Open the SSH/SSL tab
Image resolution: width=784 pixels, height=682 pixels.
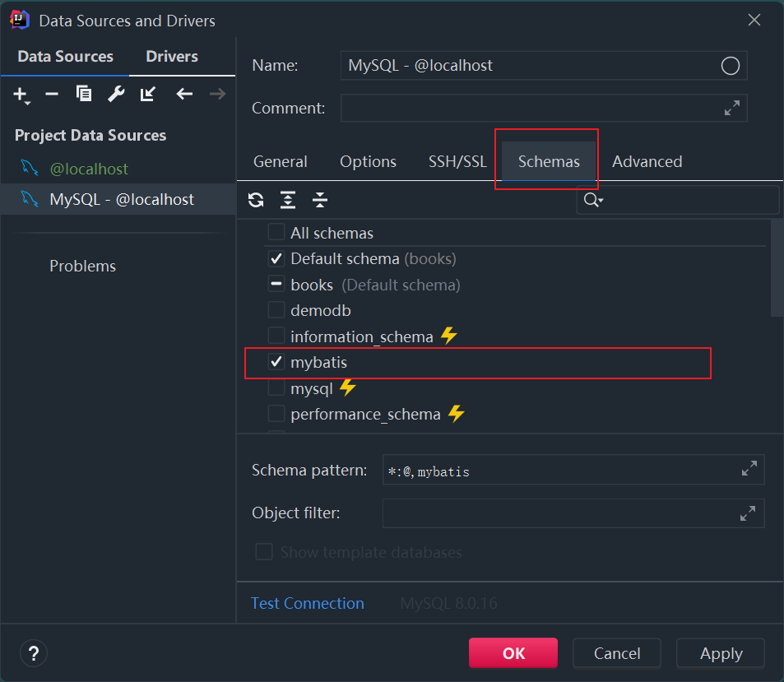tap(457, 161)
